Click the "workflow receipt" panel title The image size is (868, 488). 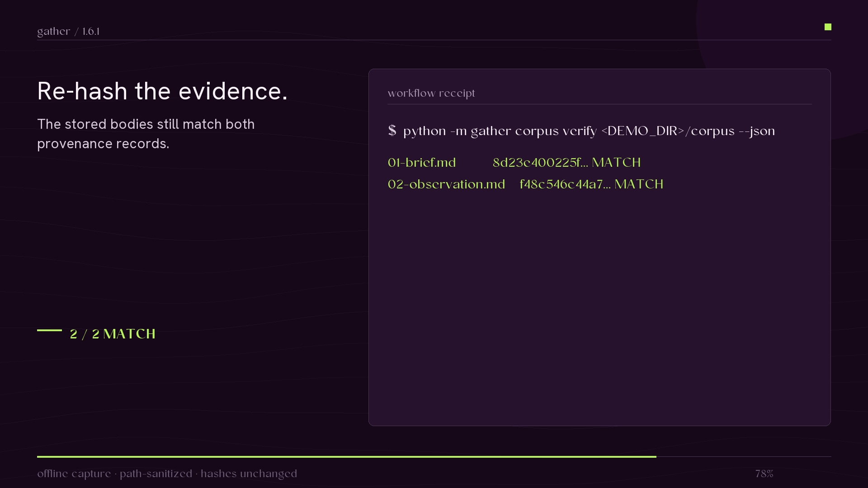(431, 93)
